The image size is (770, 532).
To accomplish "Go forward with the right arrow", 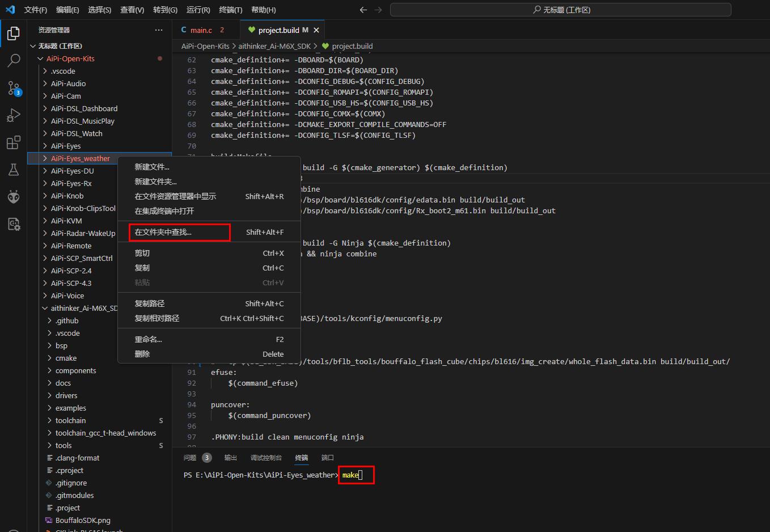I will (378, 10).
